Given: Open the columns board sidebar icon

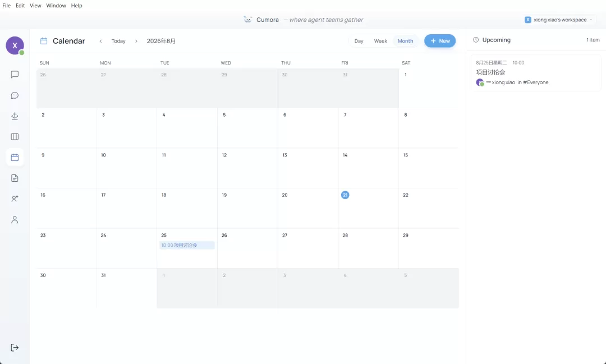Looking at the screenshot, I should point(15,137).
